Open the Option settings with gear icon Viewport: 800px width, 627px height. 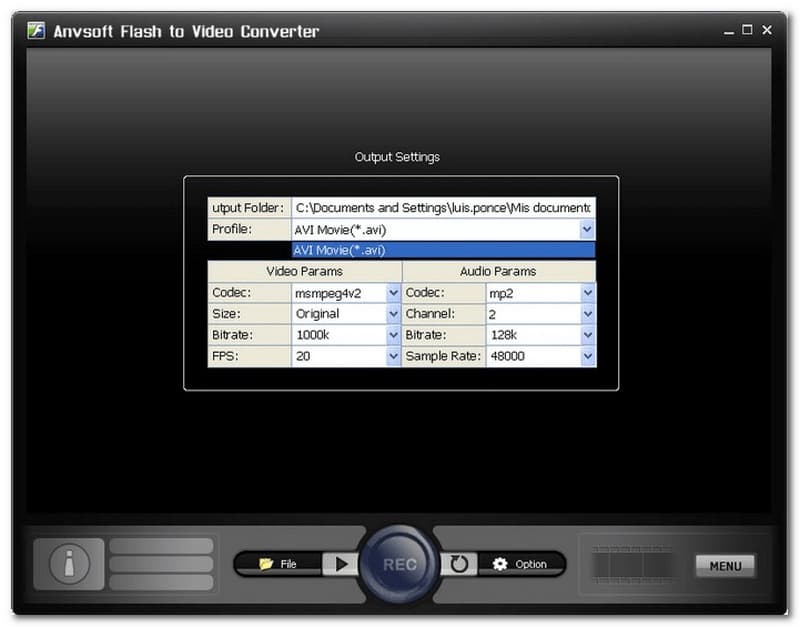[520, 564]
